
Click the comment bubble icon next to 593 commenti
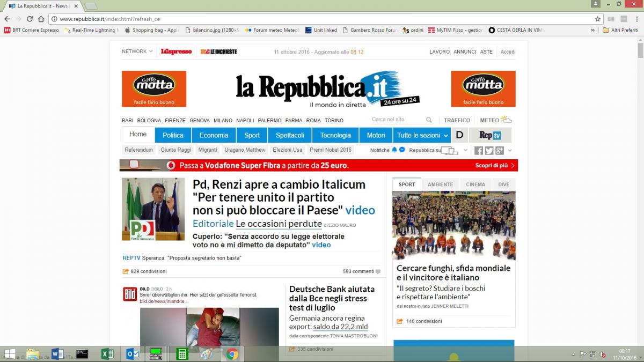(378, 272)
